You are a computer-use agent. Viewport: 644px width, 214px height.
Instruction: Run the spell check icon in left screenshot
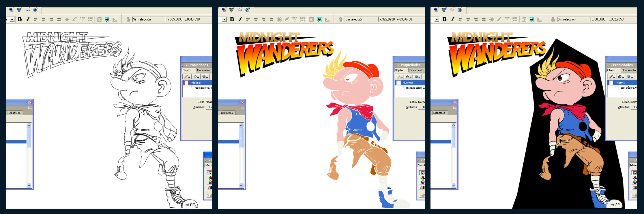[x=107, y=19]
